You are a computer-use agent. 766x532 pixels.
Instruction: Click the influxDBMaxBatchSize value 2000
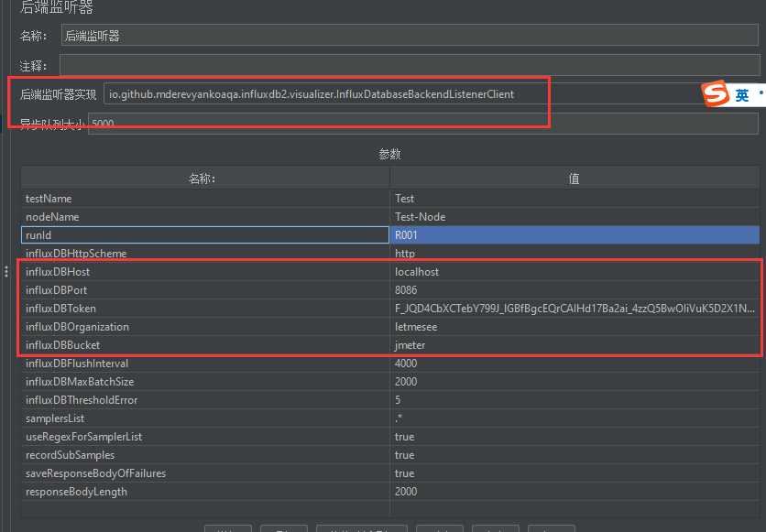(x=575, y=381)
